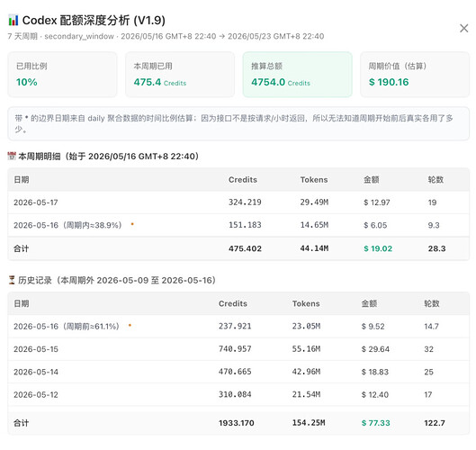
Task: Click the date 2026-05-17 in current cycle table
Action: 36,202
